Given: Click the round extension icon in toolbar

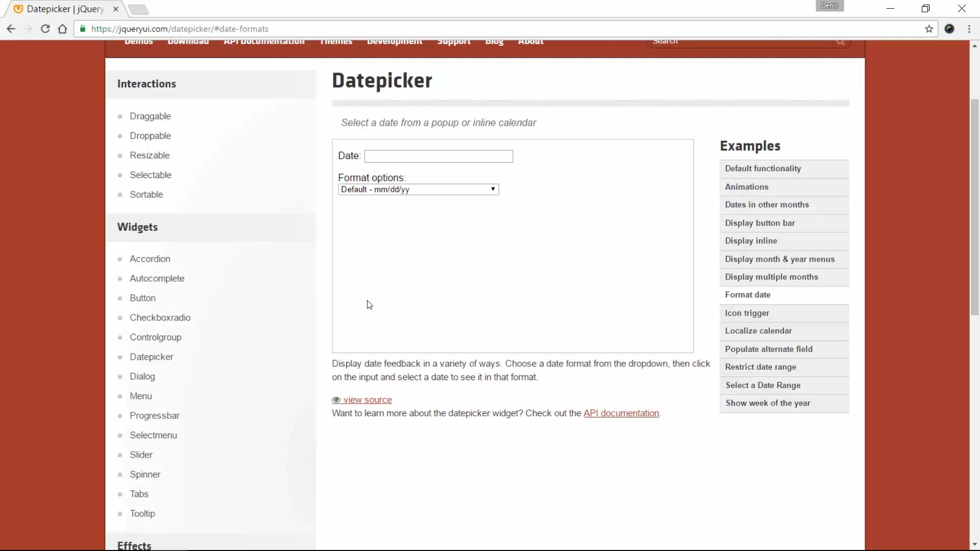Looking at the screenshot, I should 949,29.
